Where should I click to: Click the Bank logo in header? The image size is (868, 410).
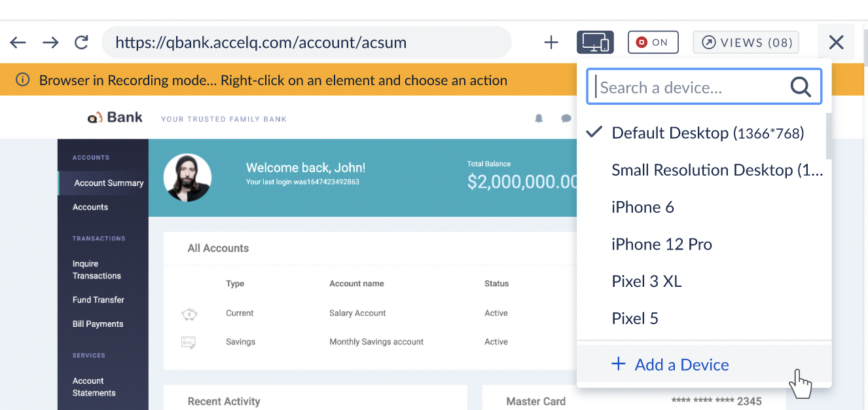(x=115, y=118)
